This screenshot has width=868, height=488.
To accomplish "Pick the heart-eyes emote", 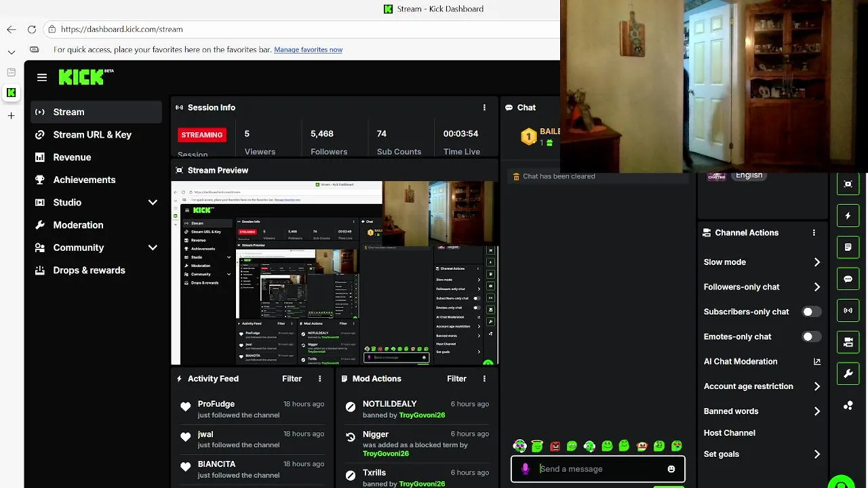I will (x=677, y=446).
